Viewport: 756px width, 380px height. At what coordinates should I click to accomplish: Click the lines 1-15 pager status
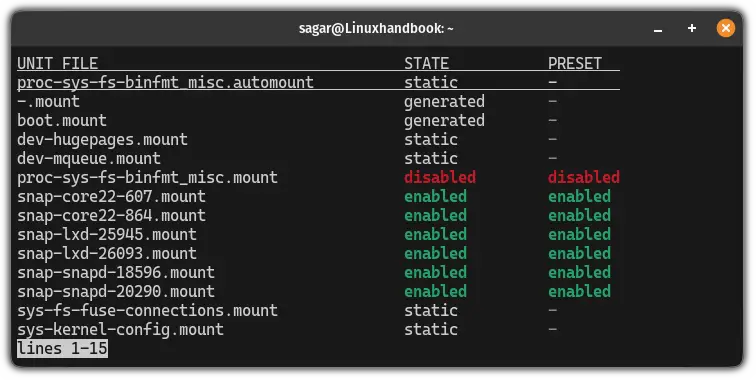[x=62, y=349]
